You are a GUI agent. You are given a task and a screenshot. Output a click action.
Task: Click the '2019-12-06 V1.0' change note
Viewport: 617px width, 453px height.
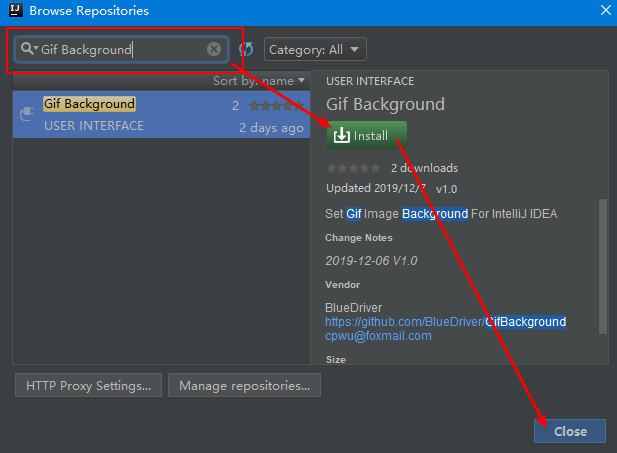[371, 261]
